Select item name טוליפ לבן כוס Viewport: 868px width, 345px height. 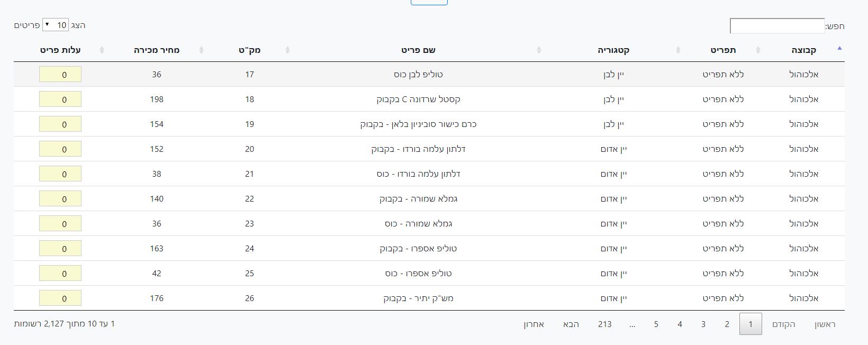pos(418,75)
